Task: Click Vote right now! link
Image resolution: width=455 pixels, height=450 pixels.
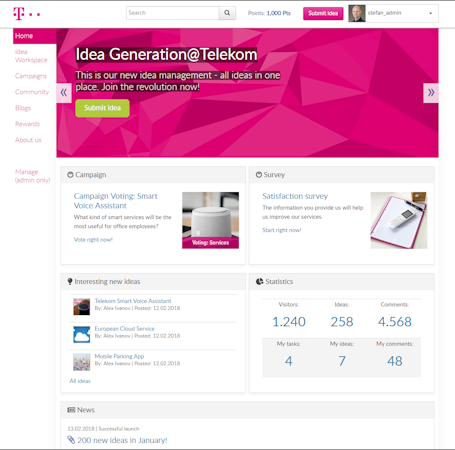Action: [x=93, y=240]
